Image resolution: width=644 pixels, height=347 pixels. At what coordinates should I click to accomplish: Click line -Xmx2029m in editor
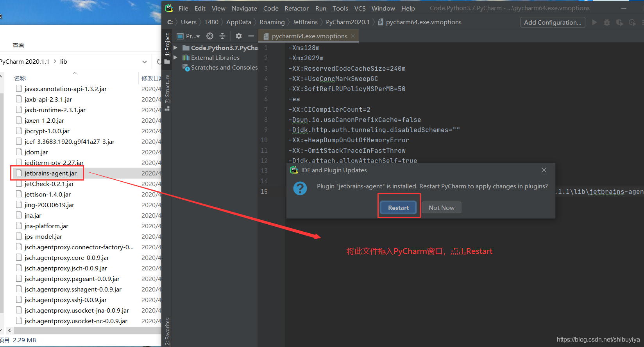(306, 58)
